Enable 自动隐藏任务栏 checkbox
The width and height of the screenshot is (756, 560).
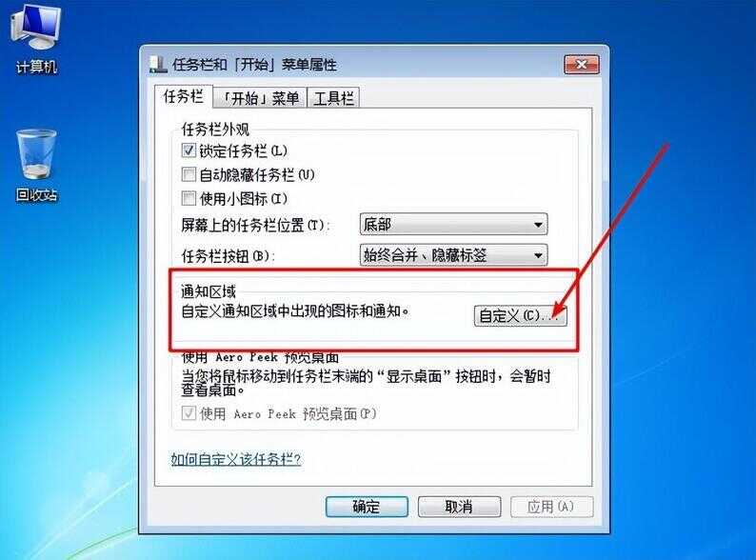pos(189,174)
